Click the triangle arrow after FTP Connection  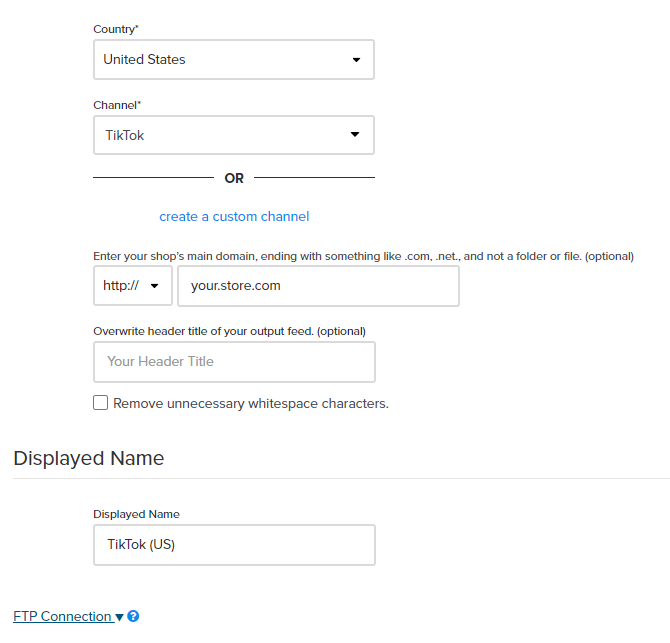point(120,617)
